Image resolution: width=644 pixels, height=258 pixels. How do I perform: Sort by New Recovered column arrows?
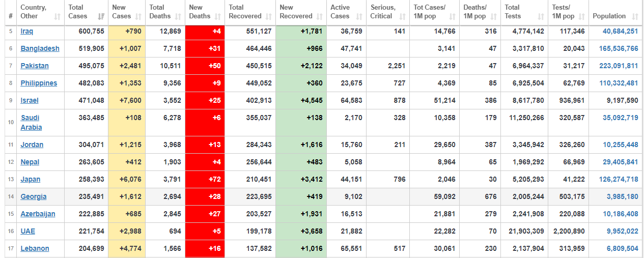(319, 17)
